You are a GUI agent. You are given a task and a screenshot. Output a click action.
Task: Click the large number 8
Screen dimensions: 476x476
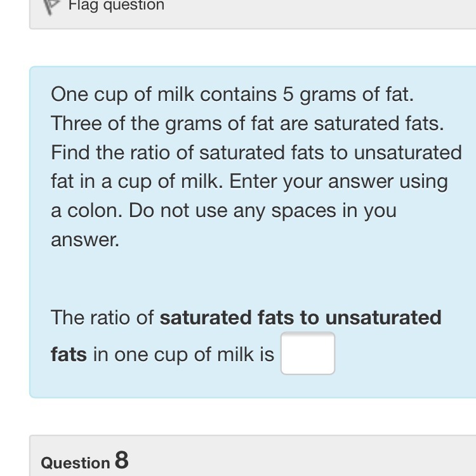(x=122, y=460)
